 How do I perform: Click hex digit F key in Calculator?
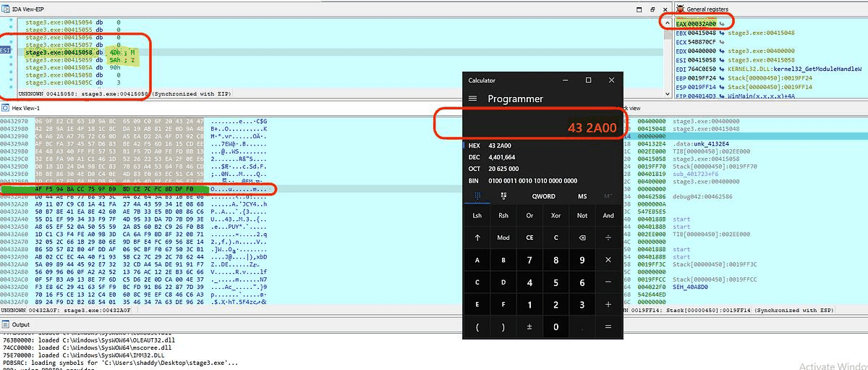pyautogui.click(x=503, y=304)
